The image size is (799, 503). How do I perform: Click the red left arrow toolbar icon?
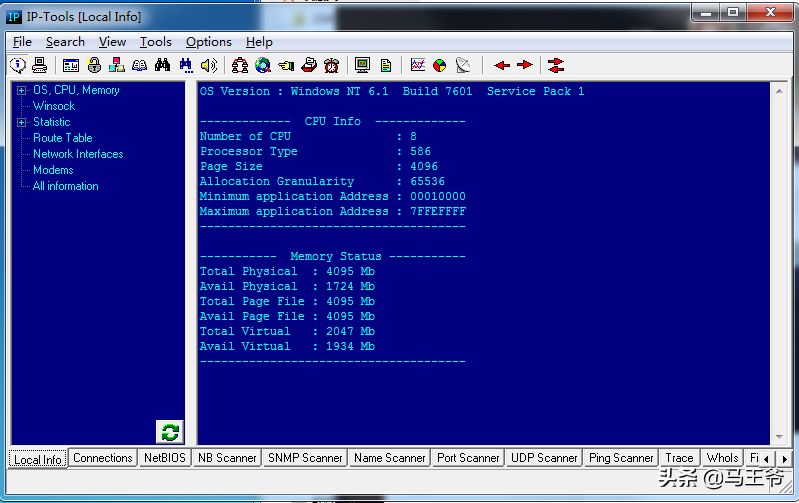(x=502, y=65)
